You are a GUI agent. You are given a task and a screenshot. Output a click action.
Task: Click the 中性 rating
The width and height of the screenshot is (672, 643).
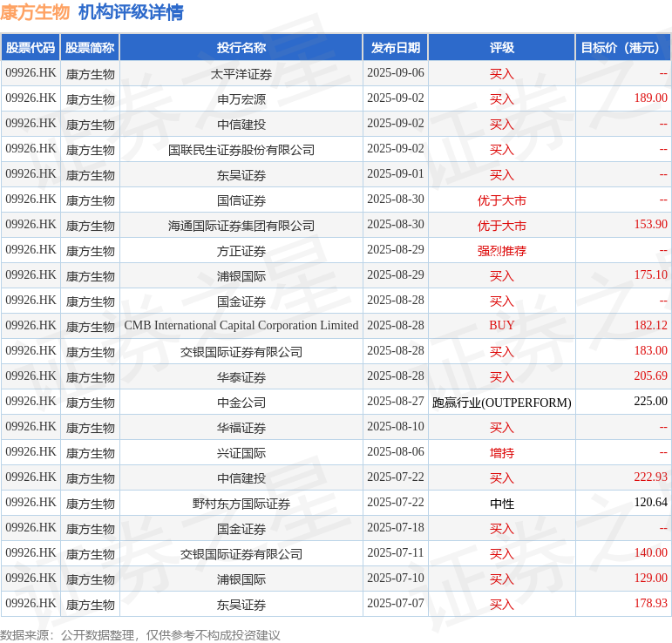coord(502,504)
